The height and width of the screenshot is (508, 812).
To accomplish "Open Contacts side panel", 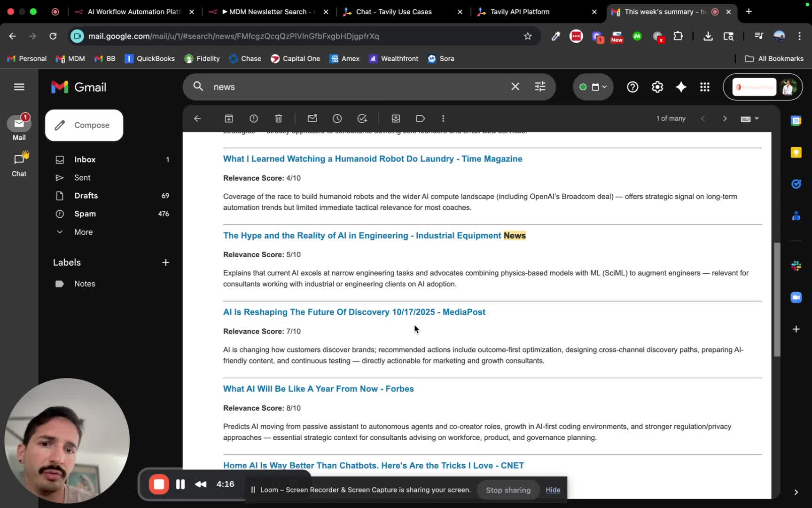I will click(x=796, y=216).
